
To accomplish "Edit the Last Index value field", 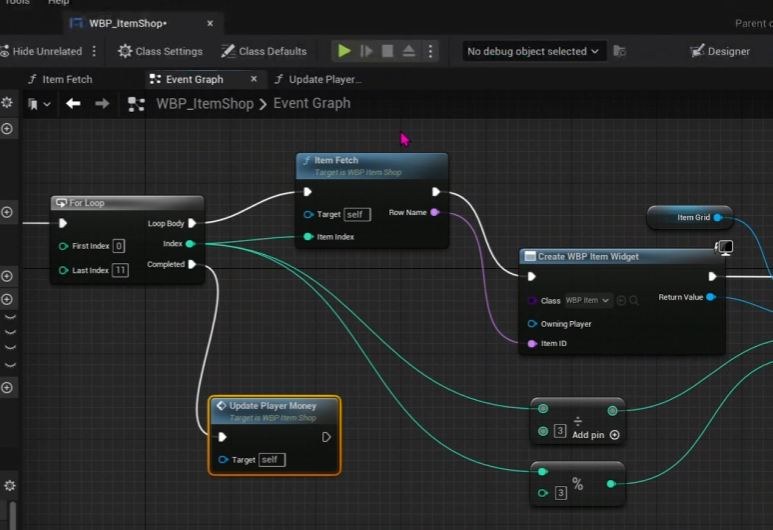I will [120, 270].
